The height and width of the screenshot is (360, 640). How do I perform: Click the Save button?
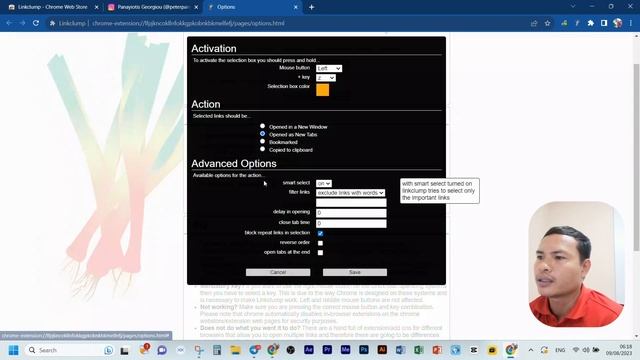[x=355, y=272]
